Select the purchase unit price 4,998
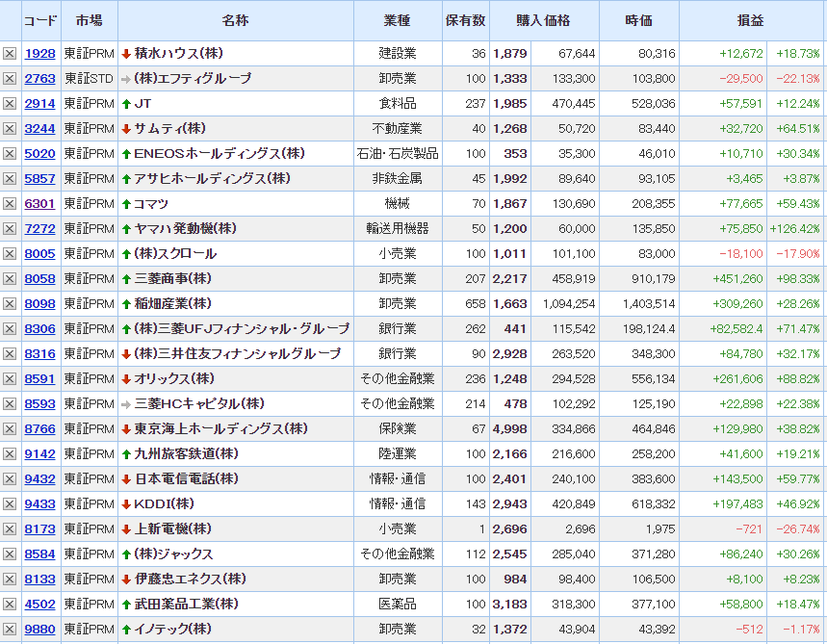 (x=509, y=429)
